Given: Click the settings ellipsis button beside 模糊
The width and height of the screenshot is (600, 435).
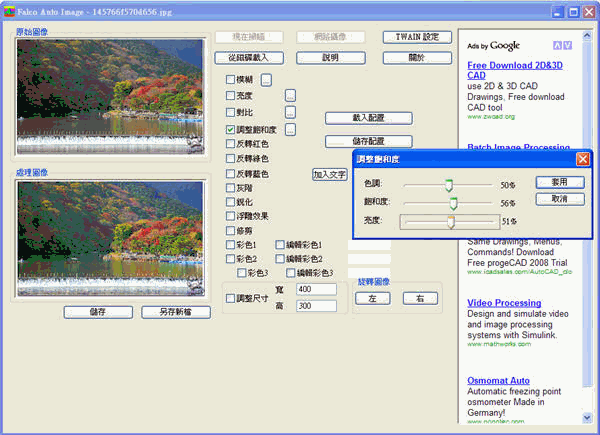Looking at the screenshot, I should click(x=267, y=79).
